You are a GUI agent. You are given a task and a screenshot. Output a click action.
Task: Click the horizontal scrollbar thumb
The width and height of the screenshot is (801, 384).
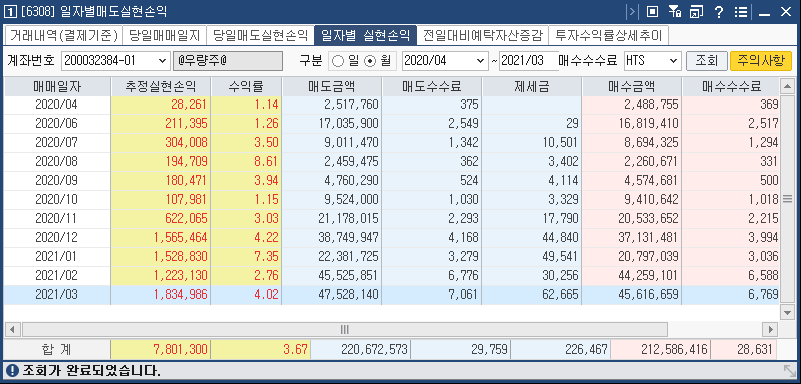pos(344,329)
